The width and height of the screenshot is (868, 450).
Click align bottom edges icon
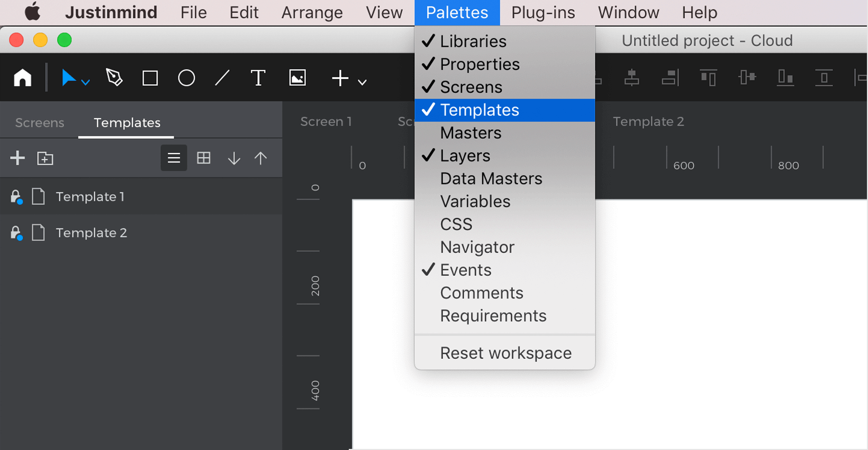785,78
